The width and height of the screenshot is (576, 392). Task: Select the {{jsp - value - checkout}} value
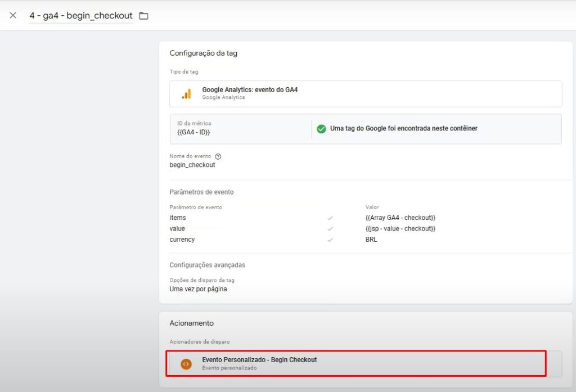(400, 228)
